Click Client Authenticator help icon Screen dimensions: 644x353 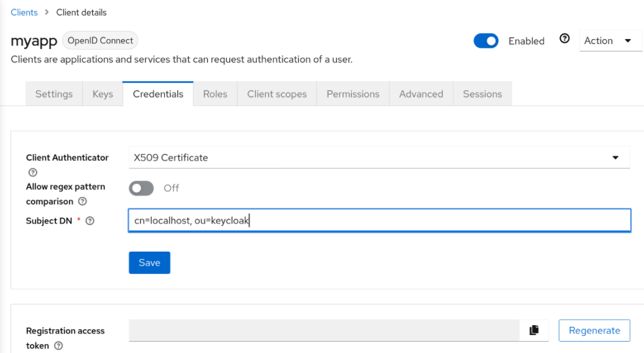[x=33, y=173]
